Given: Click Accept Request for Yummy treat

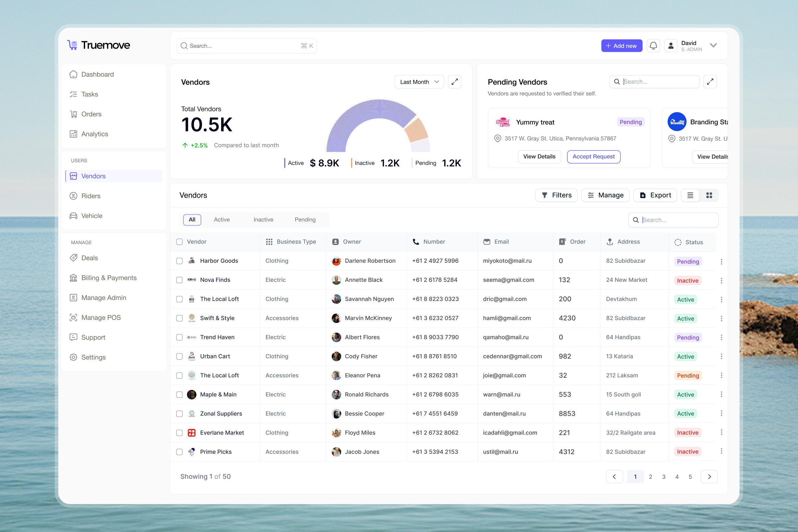Looking at the screenshot, I should [x=594, y=156].
